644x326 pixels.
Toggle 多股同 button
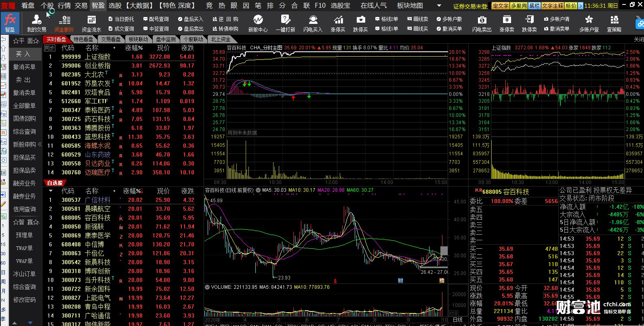pyautogui.click(x=519, y=6)
